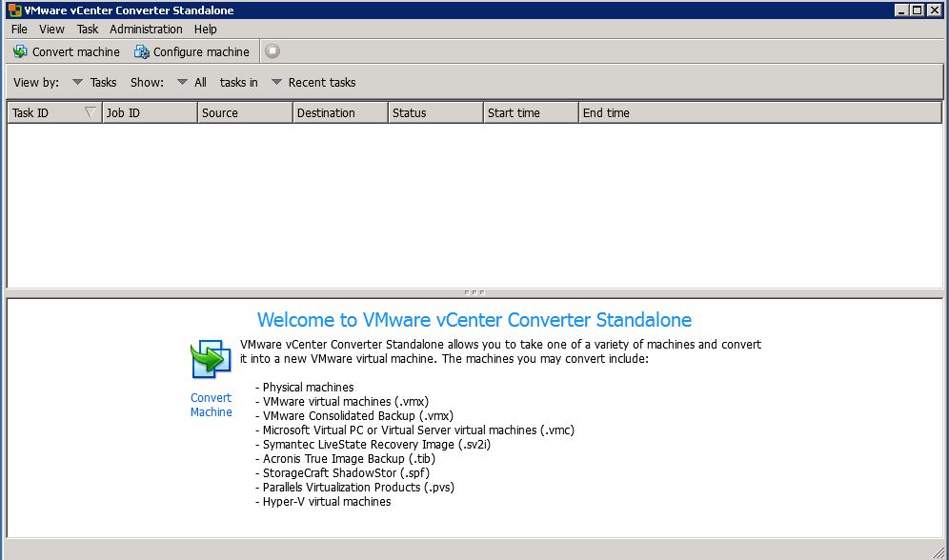The height and width of the screenshot is (560, 949).
Task: Click 'VMware Consolidated Backup (.vmx)' text
Action: (357, 415)
